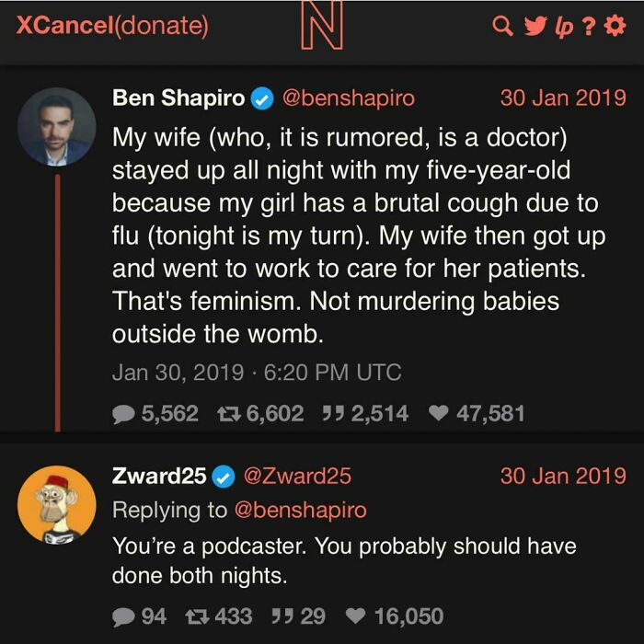The image size is (644, 644).
Task: Click the Jan 30, 2019 6:20 PM timestamp
Action: tap(257, 373)
